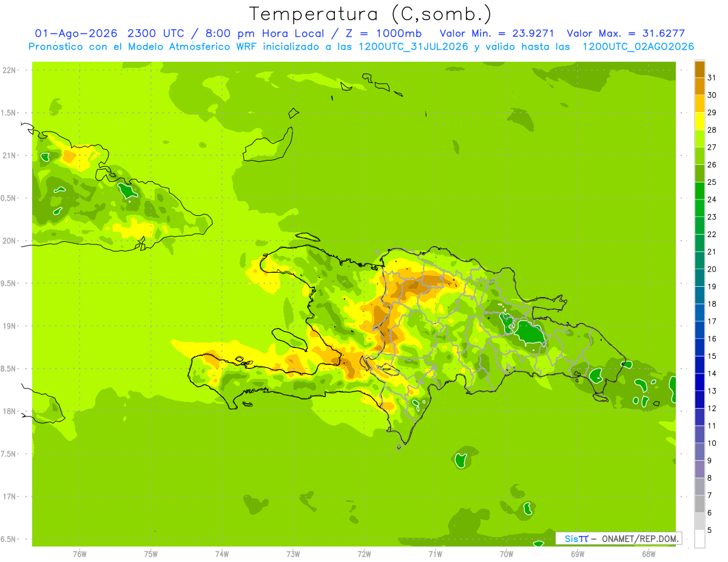The width and height of the screenshot is (728, 562).
Task: Click the "21N" latitude axis label
Action: coord(9,156)
